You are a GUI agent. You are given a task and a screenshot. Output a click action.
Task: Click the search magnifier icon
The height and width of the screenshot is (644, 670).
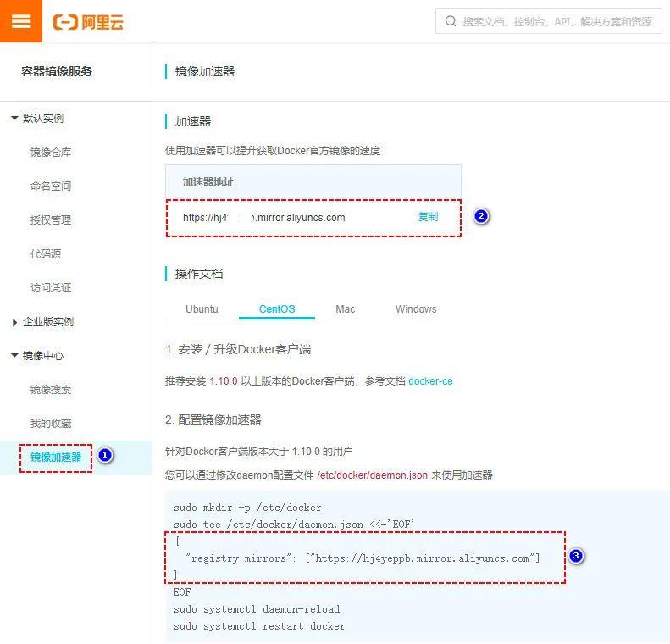450,22
